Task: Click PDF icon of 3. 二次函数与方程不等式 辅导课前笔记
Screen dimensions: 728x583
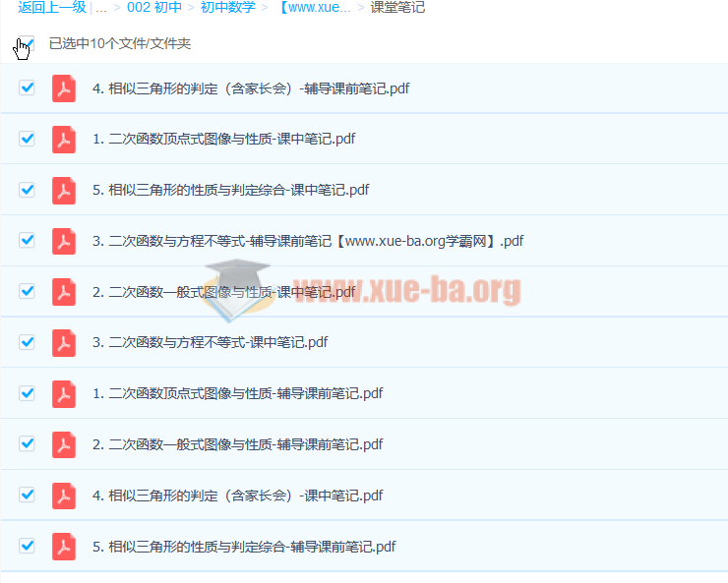Action: pyautogui.click(x=64, y=241)
